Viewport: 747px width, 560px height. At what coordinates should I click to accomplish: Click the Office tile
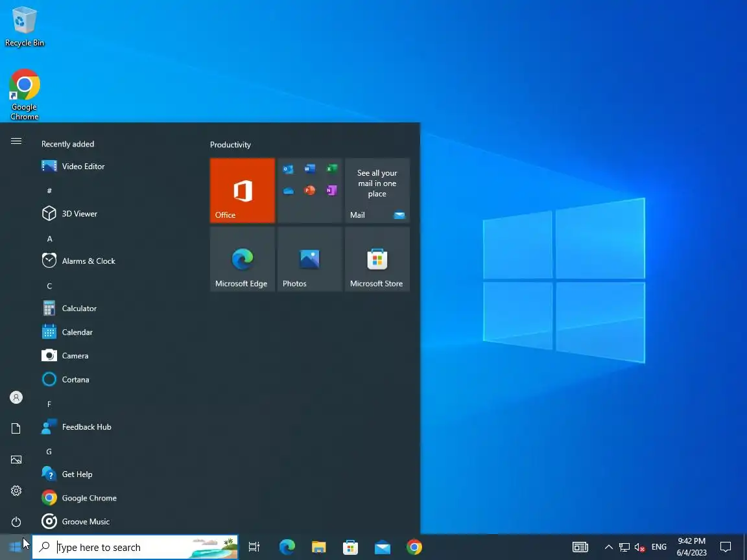243,191
